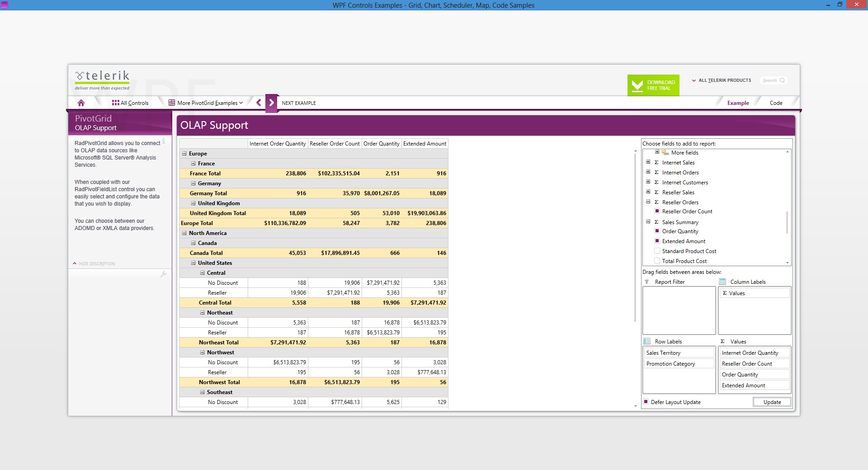Image resolution: width=868 pixels, height=470 pixels.
Task: Go to the previous example arrow
Action: 259,103
